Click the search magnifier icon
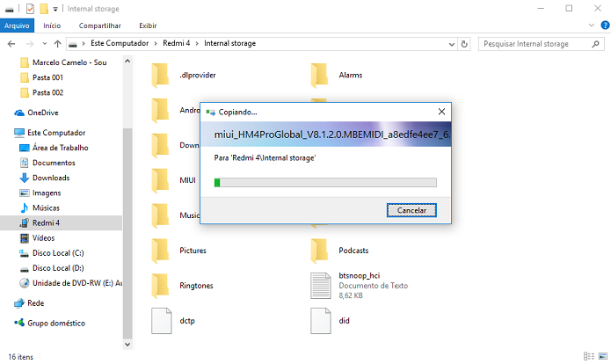The width and height of the screenshot is (611, 364). click(x=595, y=44)
